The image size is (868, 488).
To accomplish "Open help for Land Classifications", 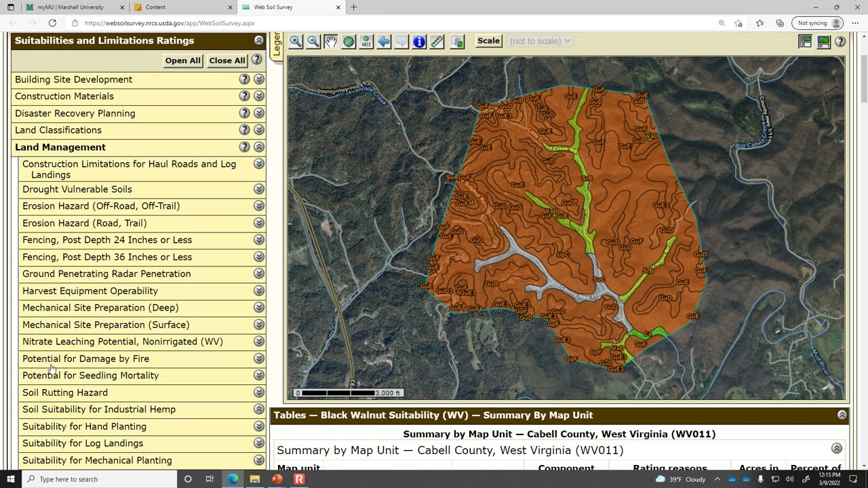I will click(x=244, y=130).
